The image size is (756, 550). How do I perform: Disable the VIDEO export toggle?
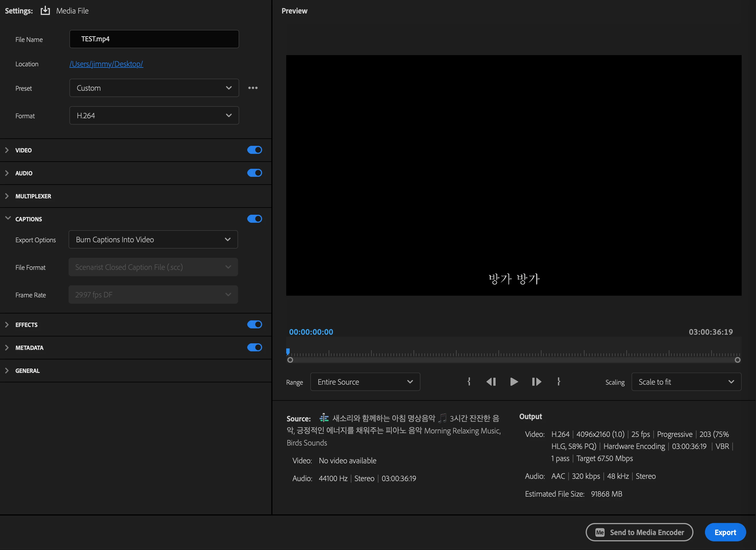point(254,150)
